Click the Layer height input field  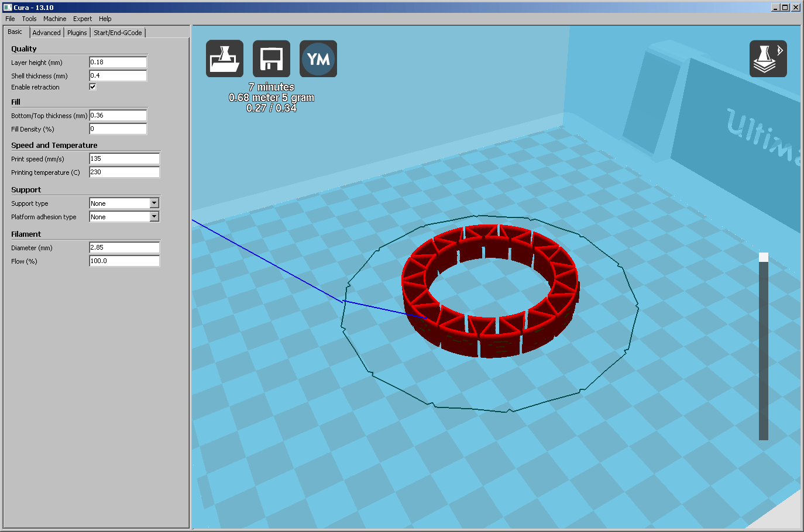coord(118,62)
